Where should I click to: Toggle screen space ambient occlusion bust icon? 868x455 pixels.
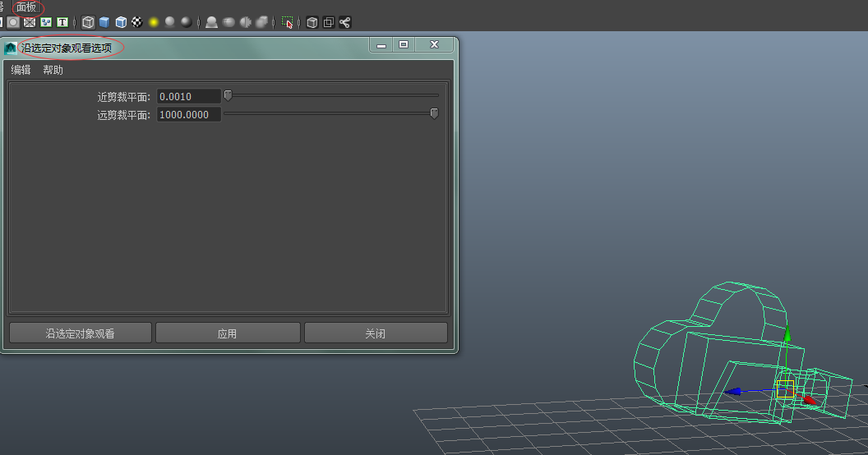click(x=211, y=22)
